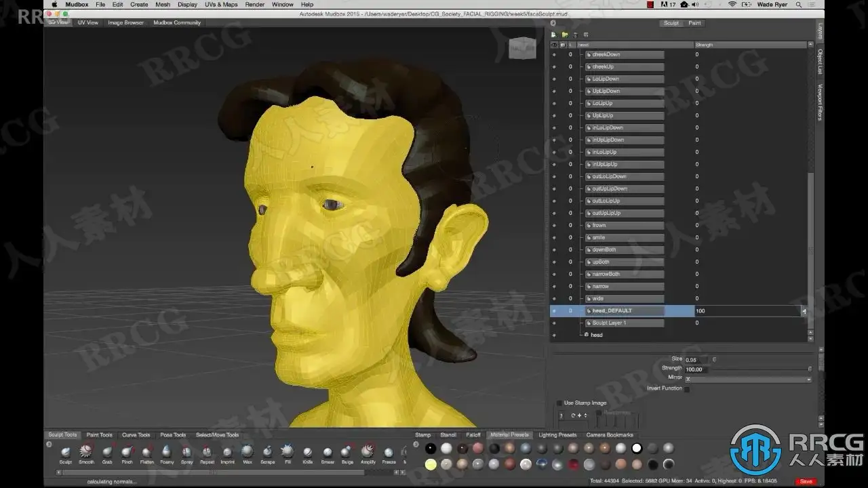Toggle visibility of the head_DEFAULT layer
The width and height of the screenshot is (868, 488).
554,310
